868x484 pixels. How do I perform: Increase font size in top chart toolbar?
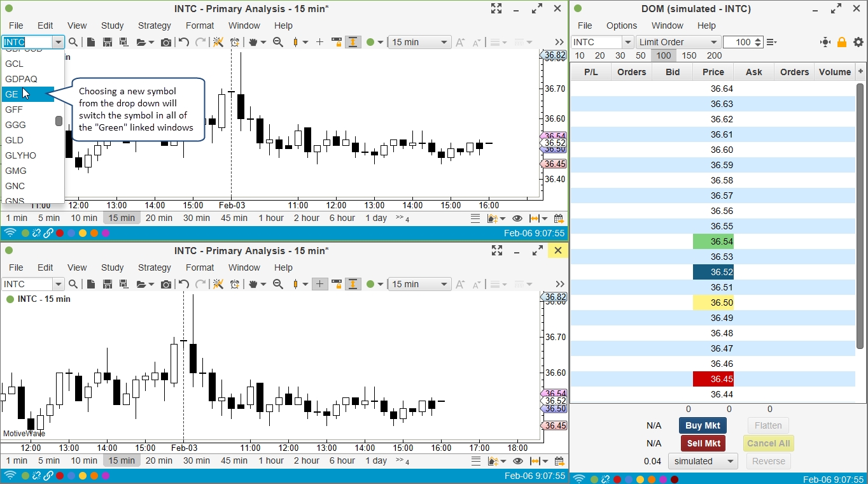[460, 42]
